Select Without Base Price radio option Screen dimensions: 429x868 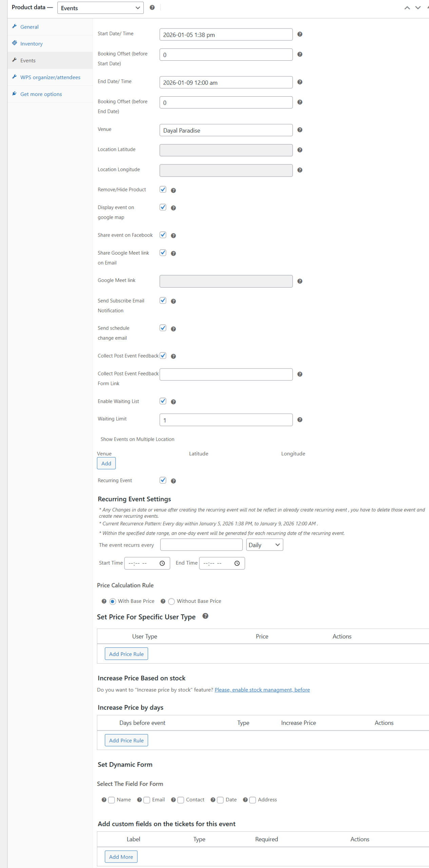(x=172, y=601)
